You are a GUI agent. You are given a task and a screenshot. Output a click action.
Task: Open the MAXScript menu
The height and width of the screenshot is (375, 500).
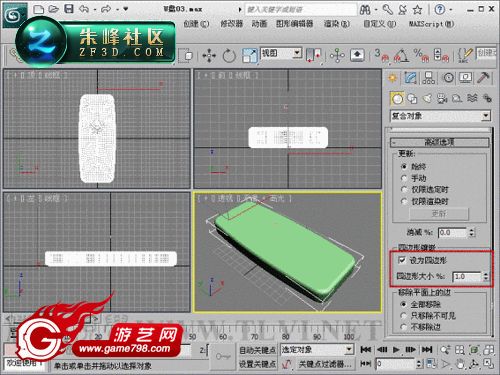point(431,24)
